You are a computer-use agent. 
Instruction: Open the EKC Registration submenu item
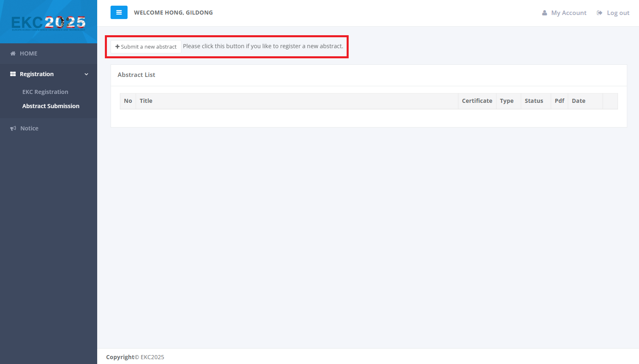coord(45,92)
